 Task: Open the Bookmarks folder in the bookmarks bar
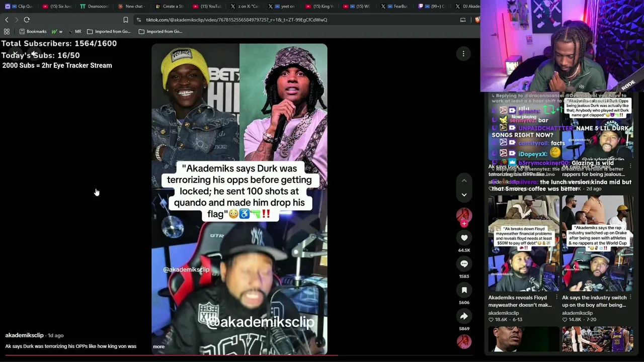coord(33,32)
